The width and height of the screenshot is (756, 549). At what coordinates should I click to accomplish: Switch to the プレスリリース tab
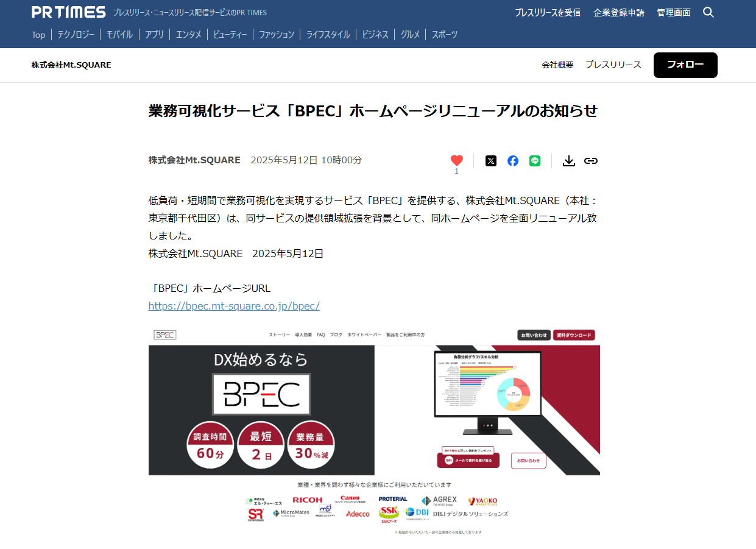click(x=613, y=65)
